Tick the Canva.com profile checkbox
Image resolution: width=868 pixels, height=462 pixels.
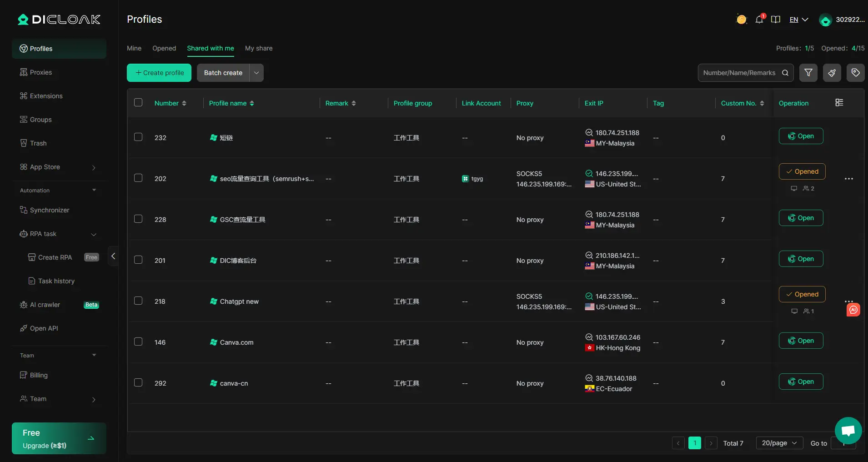[138, 342]
